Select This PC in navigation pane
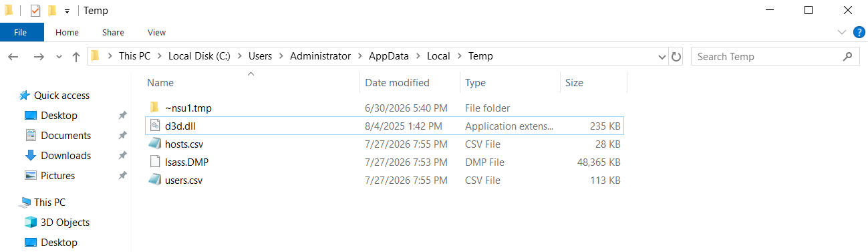The image size is (868, 252). coord(49,203)
